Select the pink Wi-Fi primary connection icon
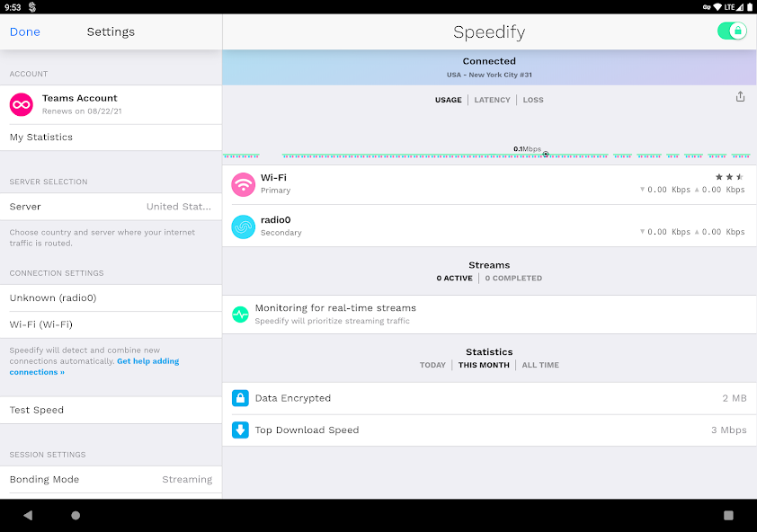This screenshot has height=532, width=757. tap(242, 182)
